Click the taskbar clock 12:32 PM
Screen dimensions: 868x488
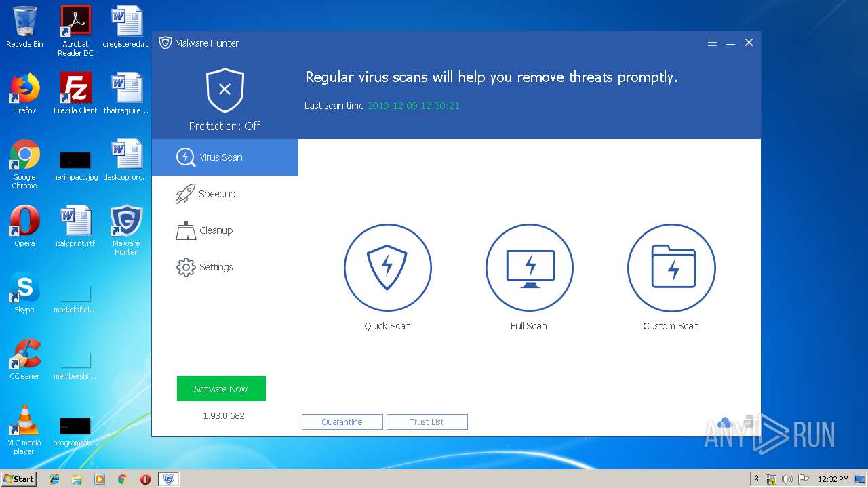coord(833,479)
